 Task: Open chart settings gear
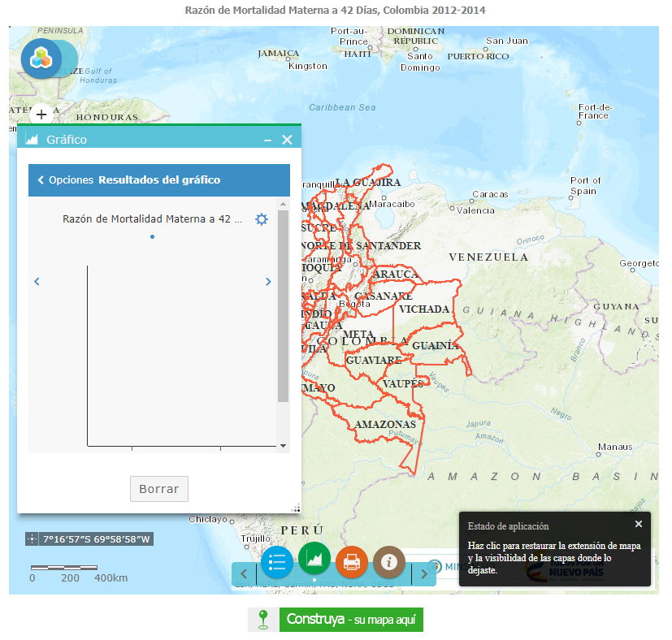262,219
